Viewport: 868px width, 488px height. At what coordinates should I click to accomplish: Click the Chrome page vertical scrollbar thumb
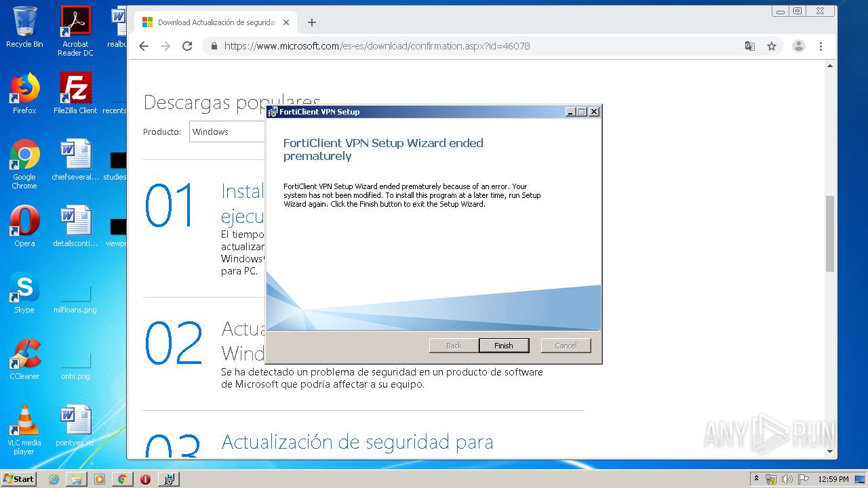(829, 232)
